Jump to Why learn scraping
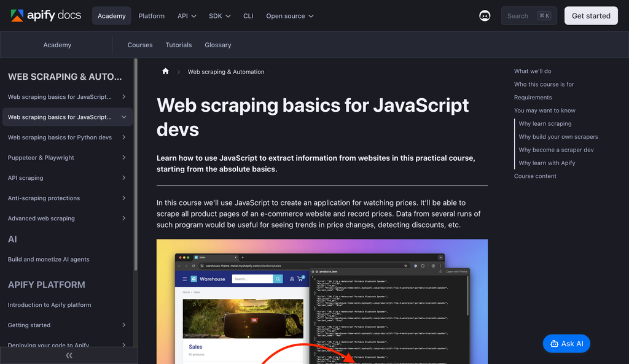 click(545, 123)
